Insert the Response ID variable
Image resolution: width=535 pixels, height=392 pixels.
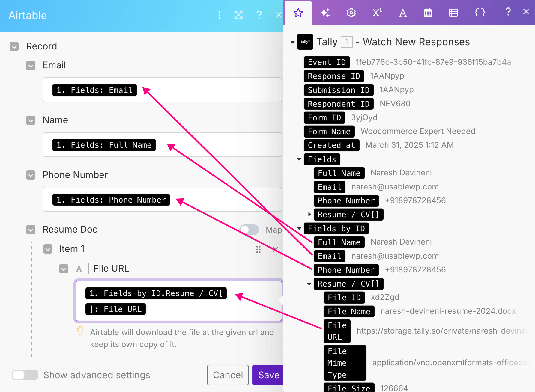[x=334, y=76]
